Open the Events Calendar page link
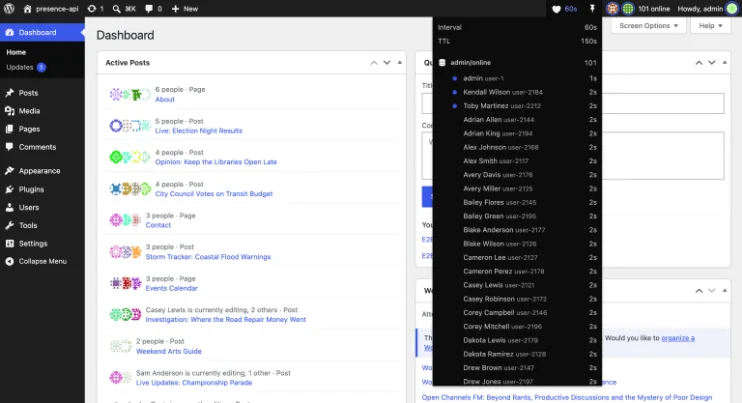This screenshot has width=742, height=403. (171, 288)
